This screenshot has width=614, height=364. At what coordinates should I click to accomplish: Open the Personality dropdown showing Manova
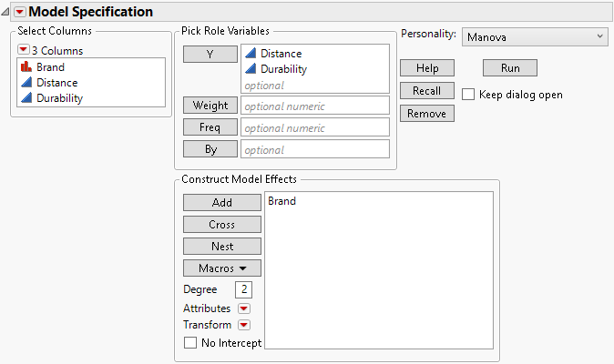click(x=534, y=35)
